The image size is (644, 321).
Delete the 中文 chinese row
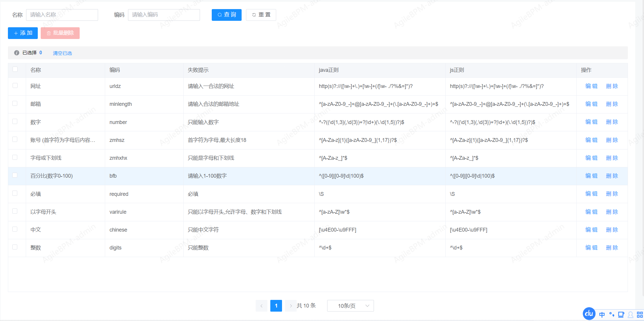point(612,230)
